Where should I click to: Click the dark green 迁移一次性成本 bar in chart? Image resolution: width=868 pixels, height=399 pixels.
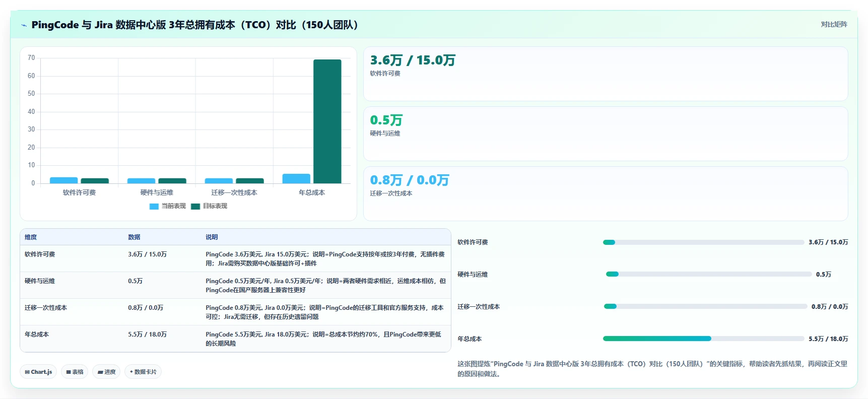[250, 181]
